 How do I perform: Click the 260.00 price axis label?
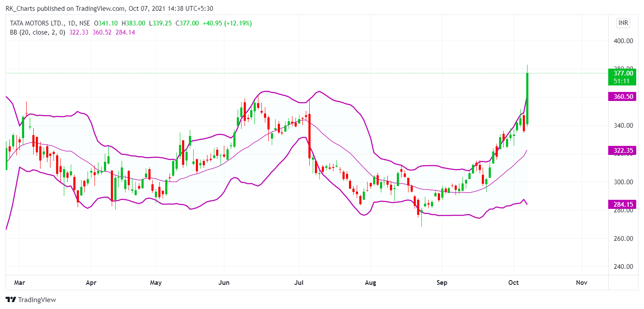pos(624,239)
